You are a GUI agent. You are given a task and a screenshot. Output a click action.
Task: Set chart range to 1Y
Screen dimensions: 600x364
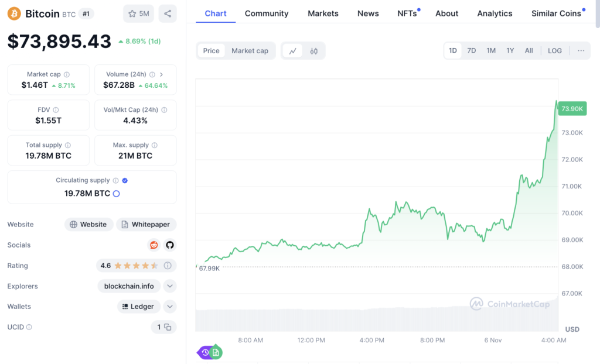510,50
